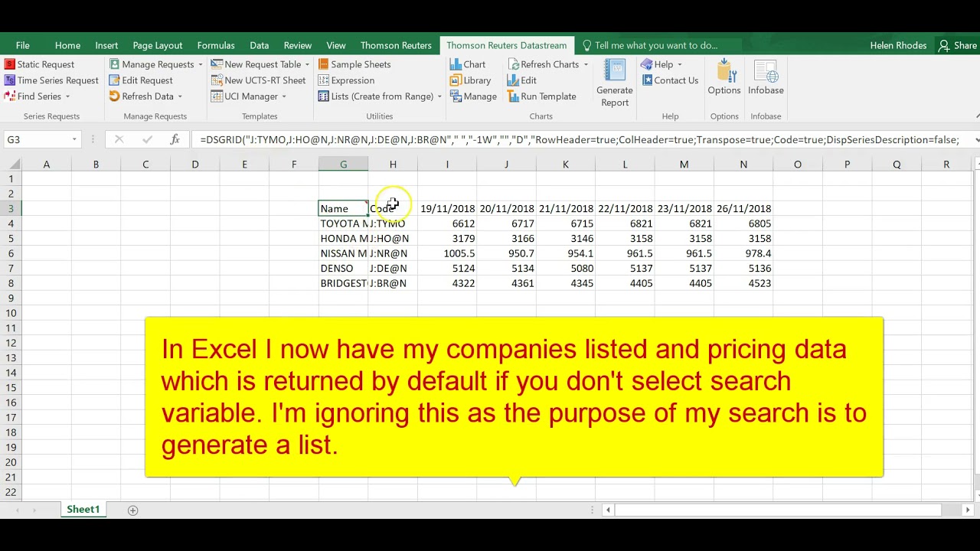
Task: Open Sample Sheets
Action: pos(354,64)
